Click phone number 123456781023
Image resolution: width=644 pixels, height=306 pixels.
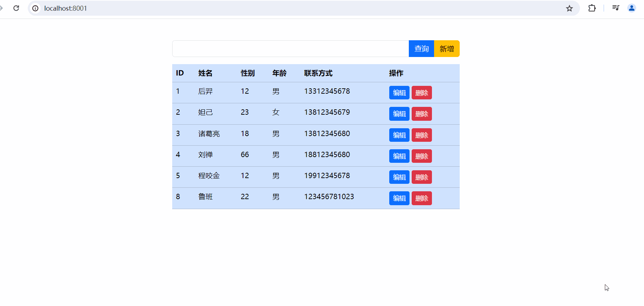pyautogui.click(x=329, y=197)
